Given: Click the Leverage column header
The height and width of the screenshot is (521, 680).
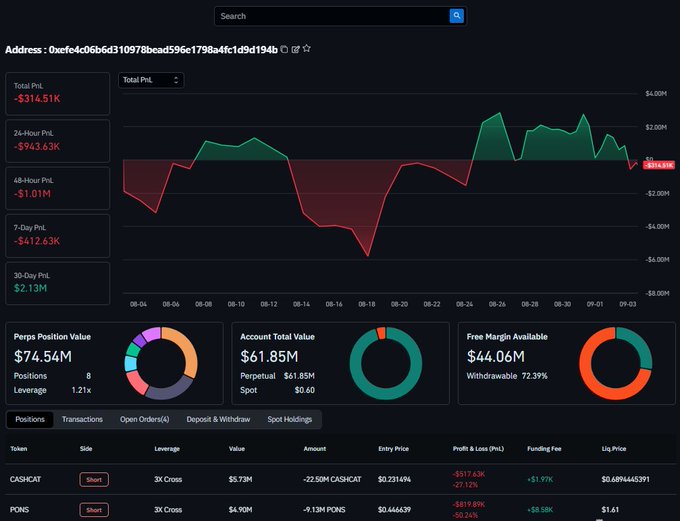Looking at the screenshot, I should 167,449.
